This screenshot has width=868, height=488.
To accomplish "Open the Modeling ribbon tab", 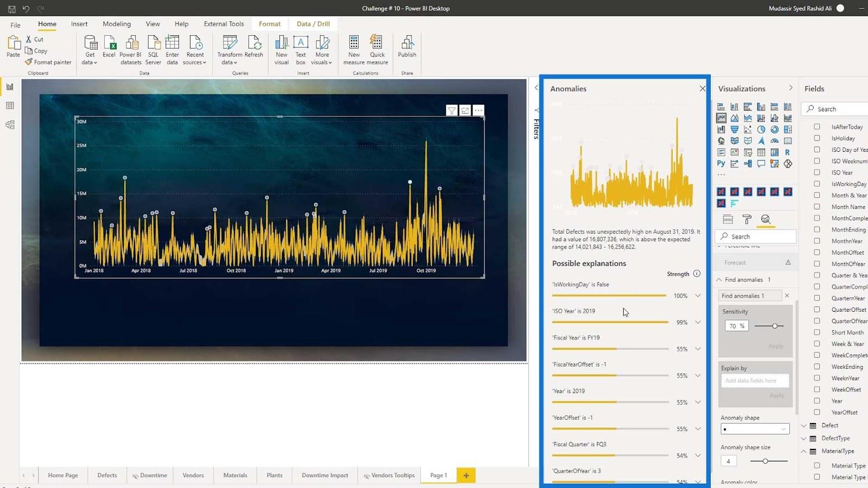I will 117,24.
